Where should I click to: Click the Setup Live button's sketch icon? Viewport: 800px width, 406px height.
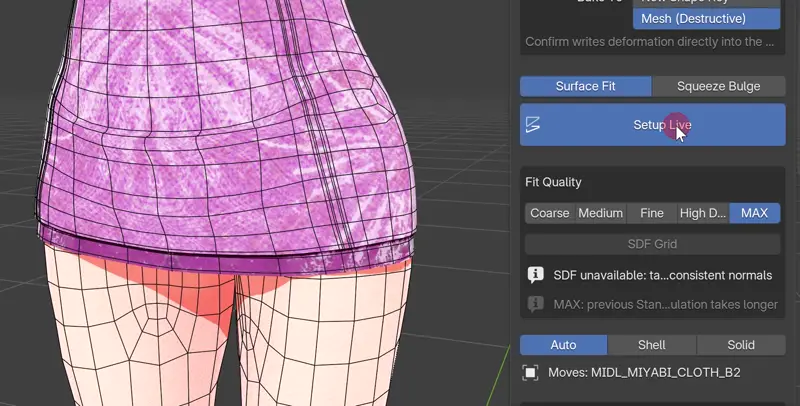(x=533, y=125)
